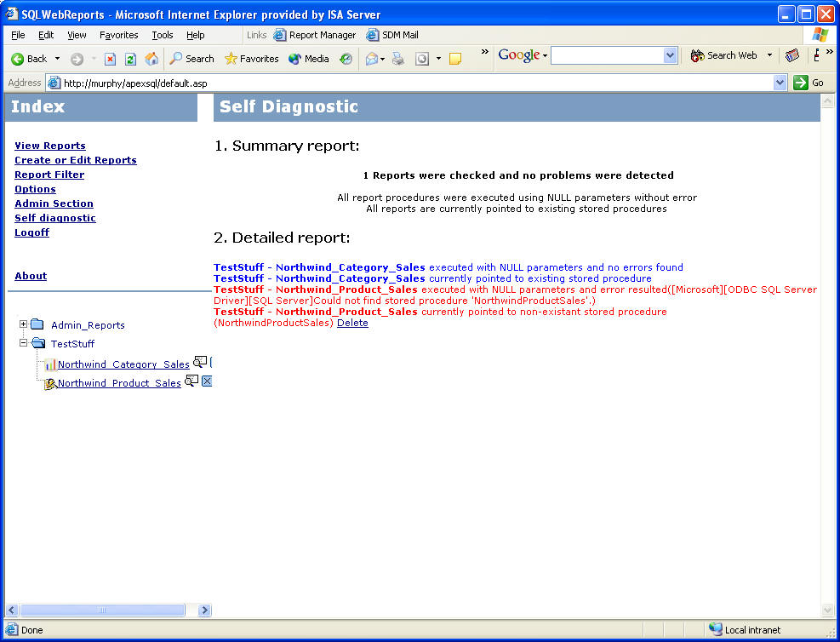Open Create or Edit Reports link
Viewport: 840px width, 642px height.
click(x=76, y=160)
